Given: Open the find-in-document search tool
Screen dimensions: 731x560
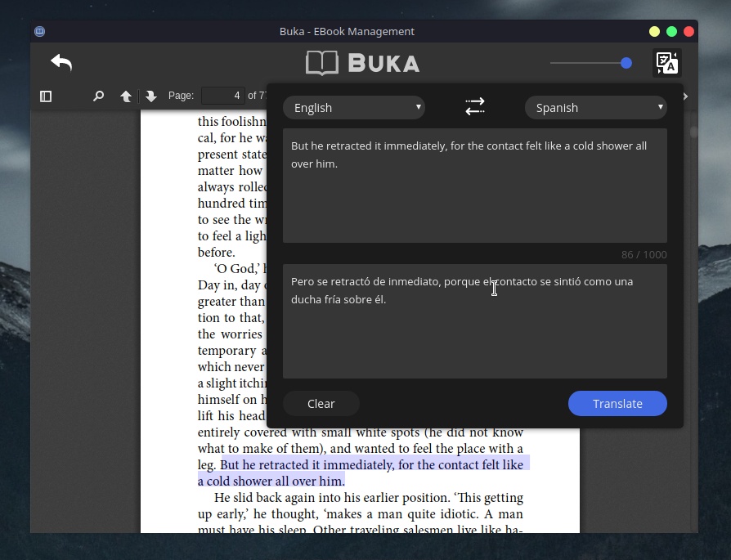Looking at the screenshot, I should 99,96.
